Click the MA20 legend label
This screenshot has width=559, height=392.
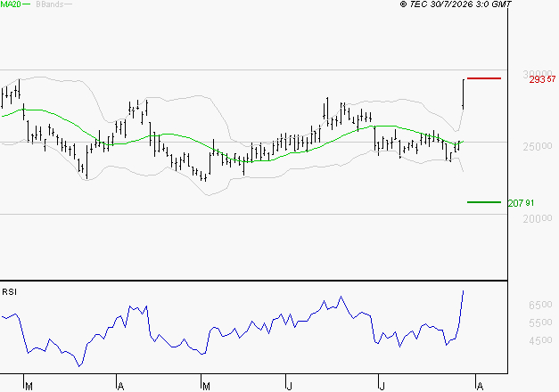(11, 4)
